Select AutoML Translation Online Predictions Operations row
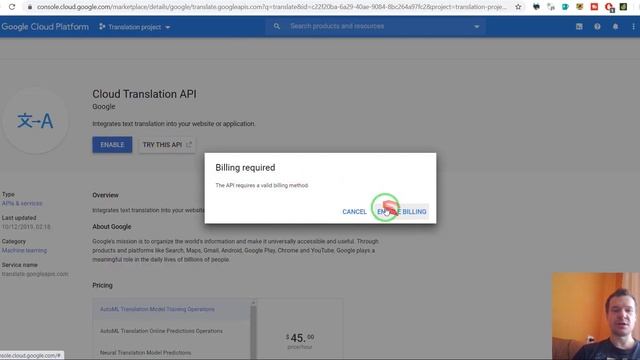The width and height of the screenshot is (640, 360). [171, 331]
